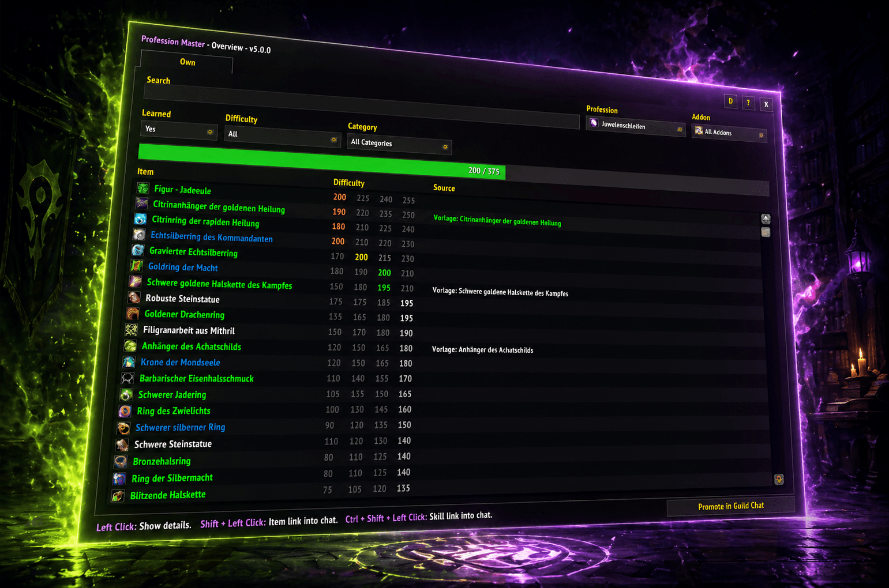Click the Ring des Zwielichts icon
The width and height of the screenshot is (889, 588).
point(125,411)
